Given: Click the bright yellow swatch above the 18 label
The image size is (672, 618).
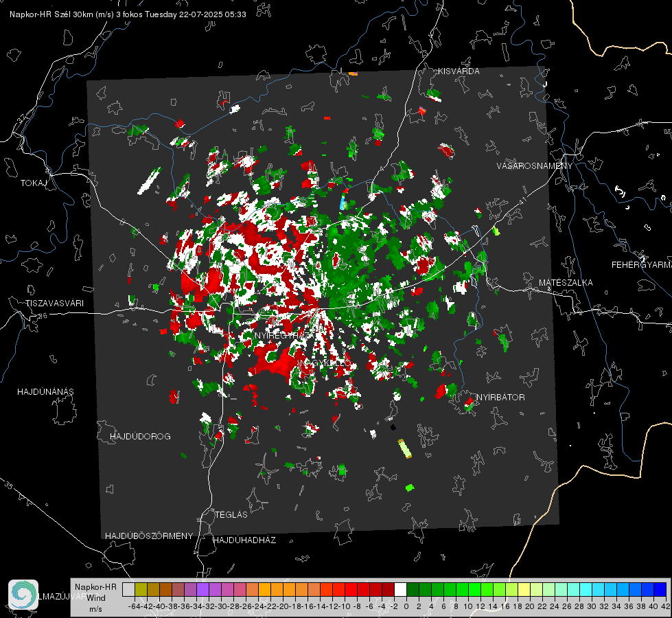Looking at the screenshot, I should point(524,589).
